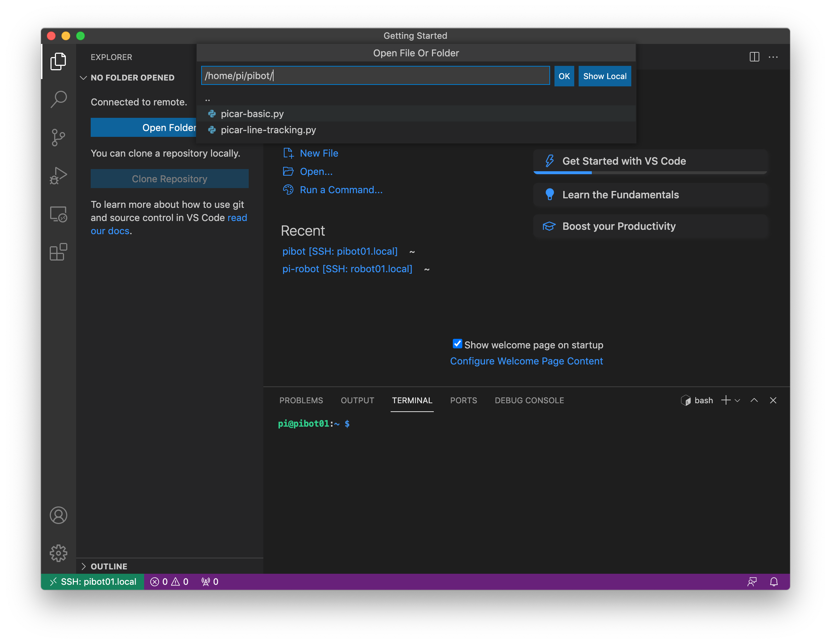Select the Terminal tab
Image resolution: width=831 pixels, height=644 pixels.
pyautogui.click(x=412, y=400)
